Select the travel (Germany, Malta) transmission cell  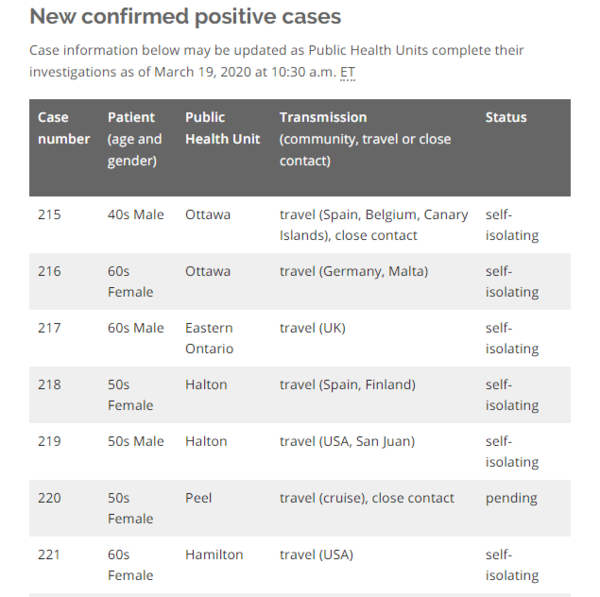pyautogui.click(x=353, y=271)
